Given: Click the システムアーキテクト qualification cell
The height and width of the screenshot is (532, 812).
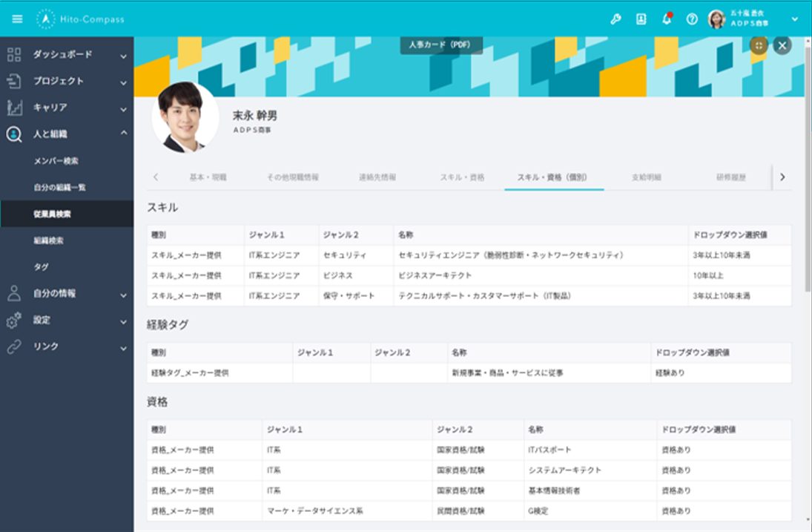Looking at the screenshot, I should (x=590, y=470).
